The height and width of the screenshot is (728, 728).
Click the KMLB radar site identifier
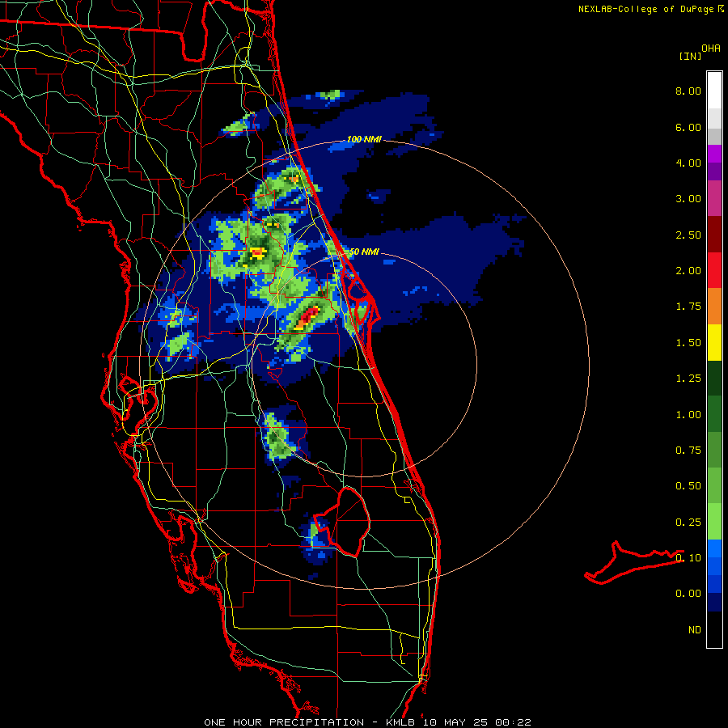(x=401, y=722)
